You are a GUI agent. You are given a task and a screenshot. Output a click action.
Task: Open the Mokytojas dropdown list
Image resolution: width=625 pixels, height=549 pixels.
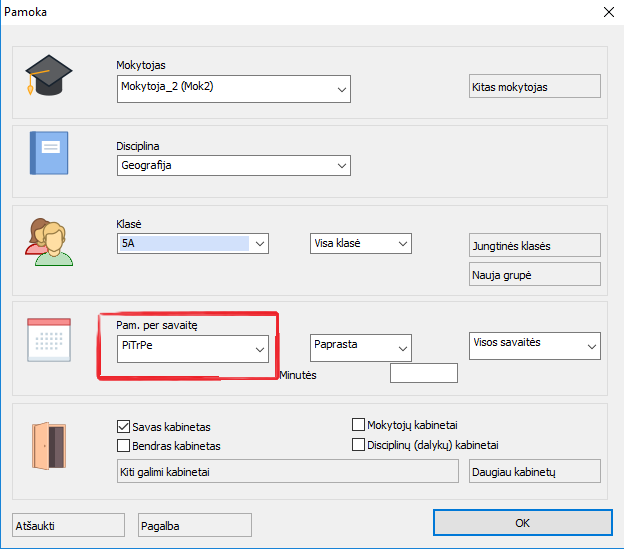[x=342, y=89]
